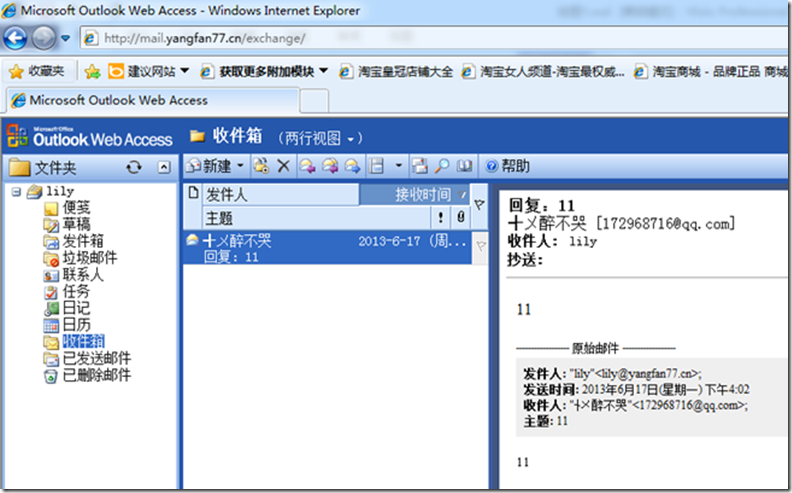Collapse the lily mailbox tree node
Viewport: 792px width, 493px height.
point(16,191)
